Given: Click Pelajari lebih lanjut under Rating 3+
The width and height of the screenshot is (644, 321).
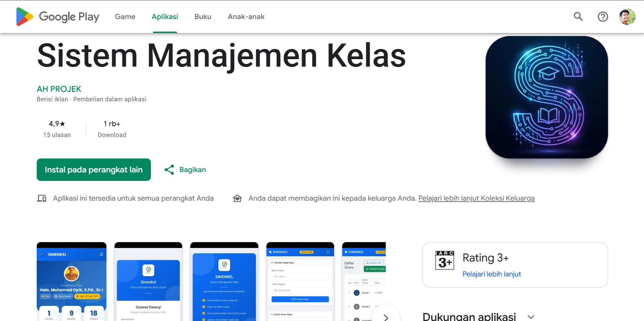Looking at the screenshot, I should tap(491, 274).
